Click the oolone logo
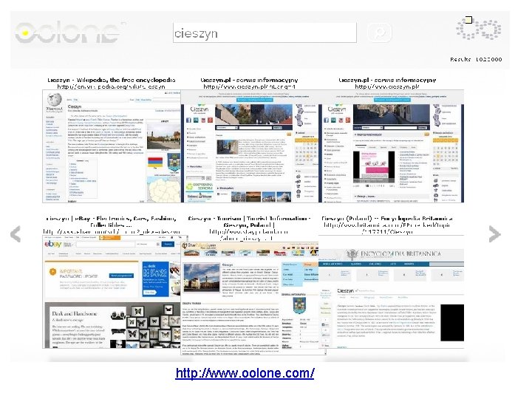Screen dimensions: 532x399 [69, 33]
